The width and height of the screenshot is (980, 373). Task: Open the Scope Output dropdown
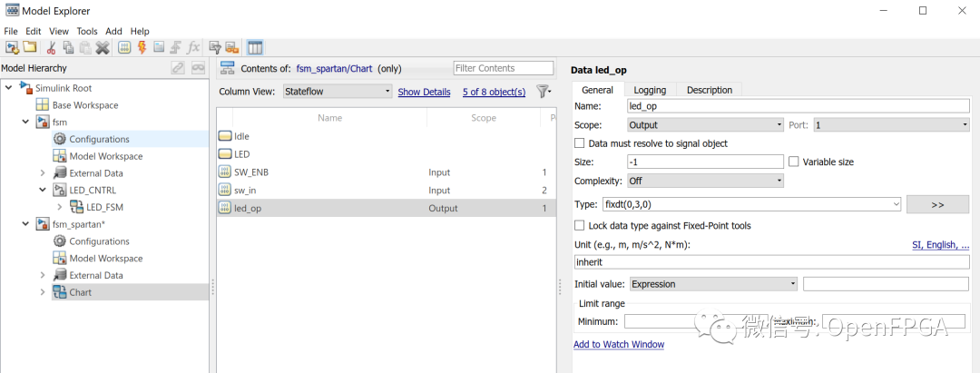(x=705, y=125)
